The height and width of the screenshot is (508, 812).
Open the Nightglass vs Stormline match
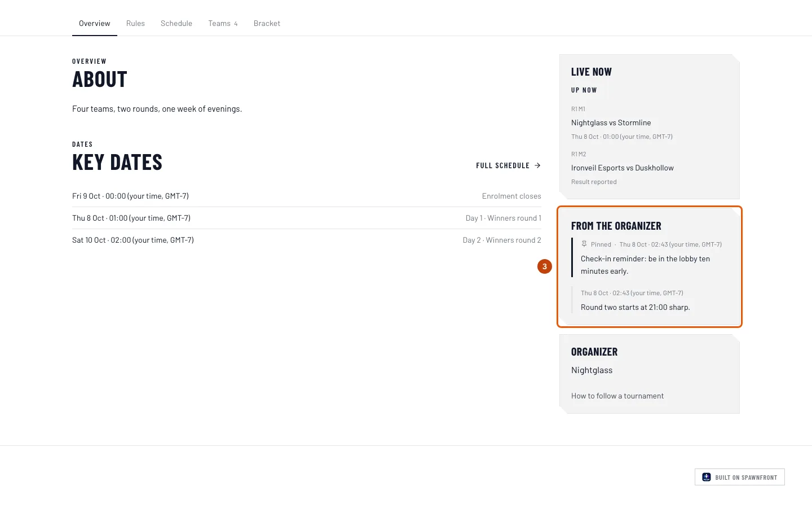tap(611, 122)
